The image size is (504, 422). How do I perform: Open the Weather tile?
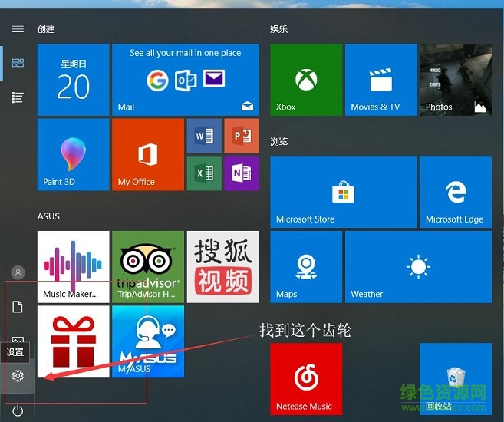point(419,267)
